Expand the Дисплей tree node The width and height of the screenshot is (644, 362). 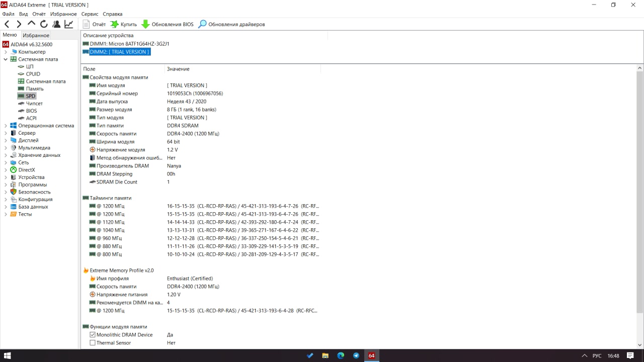[6, 140]
